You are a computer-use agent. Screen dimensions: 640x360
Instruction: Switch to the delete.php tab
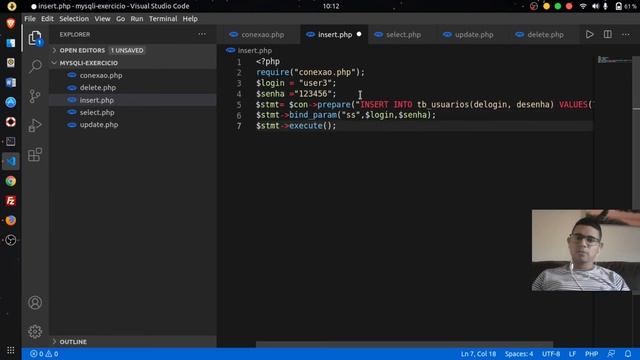tap(545, 35)
